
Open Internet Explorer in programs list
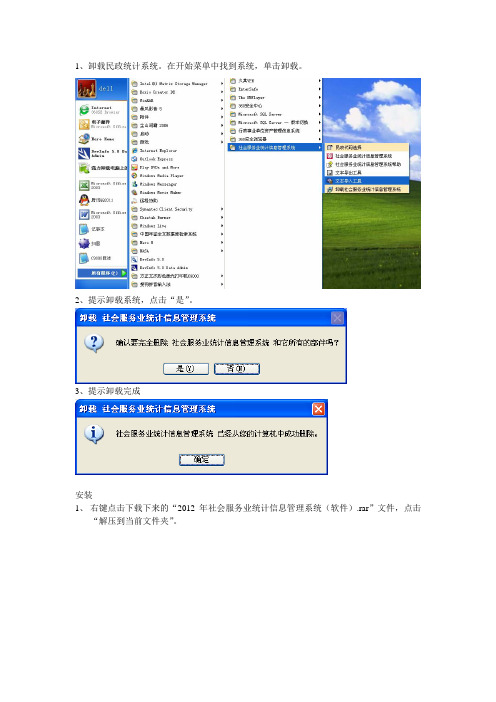pos(154,151)
